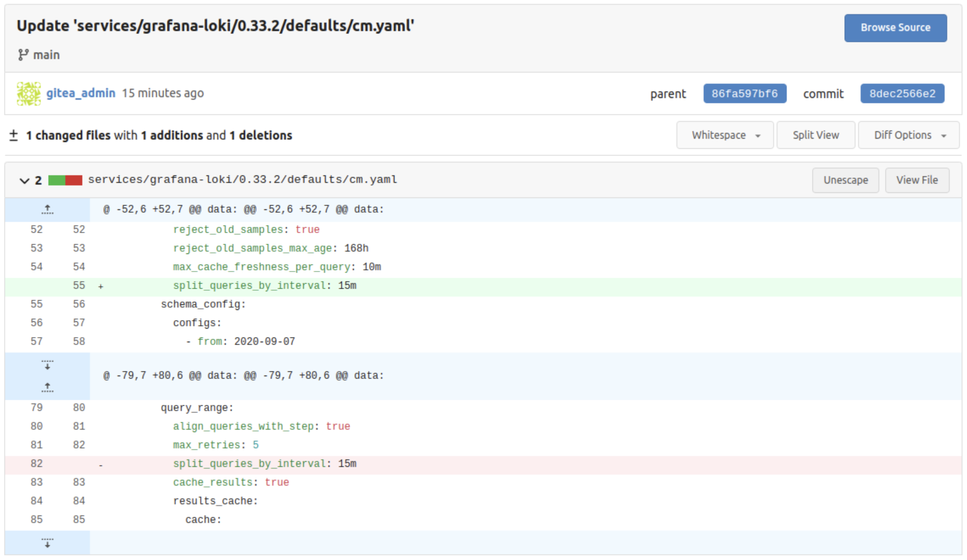Open the Diff Options dropdown
The image size is (967, 560).
pyautogui.click(x=909, y=135)
